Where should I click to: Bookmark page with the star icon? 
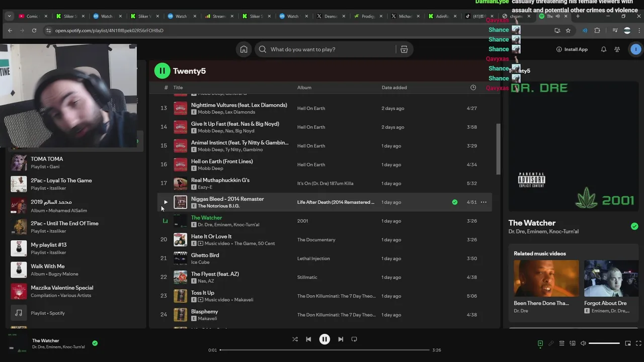[x=568, y=31]
